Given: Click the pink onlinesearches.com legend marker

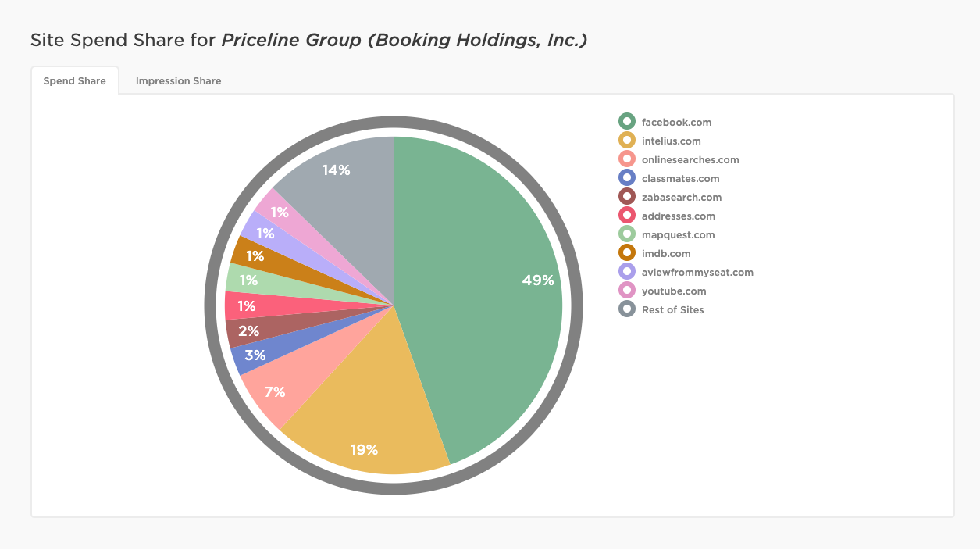Looking at the screenshot, I should (625, 159).
